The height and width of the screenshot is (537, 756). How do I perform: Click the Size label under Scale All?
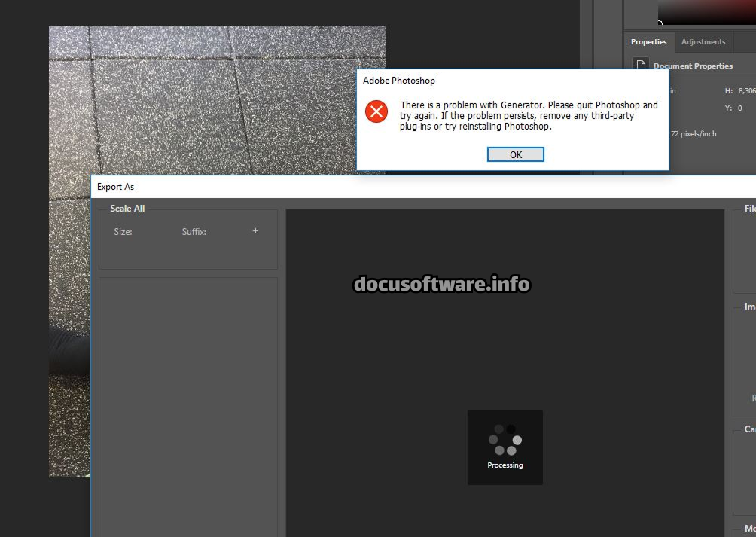click(x=123, y=232)
